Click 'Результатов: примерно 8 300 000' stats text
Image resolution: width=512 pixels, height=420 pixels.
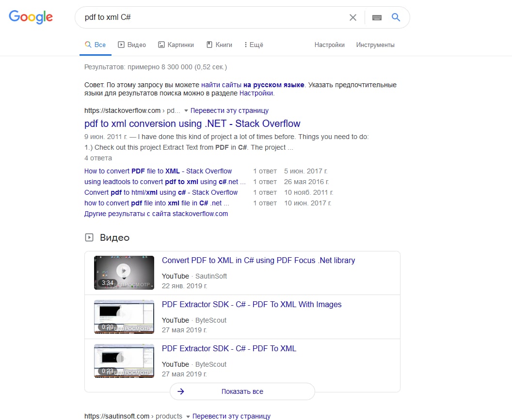pyautogui.click(x=156, y=67)
